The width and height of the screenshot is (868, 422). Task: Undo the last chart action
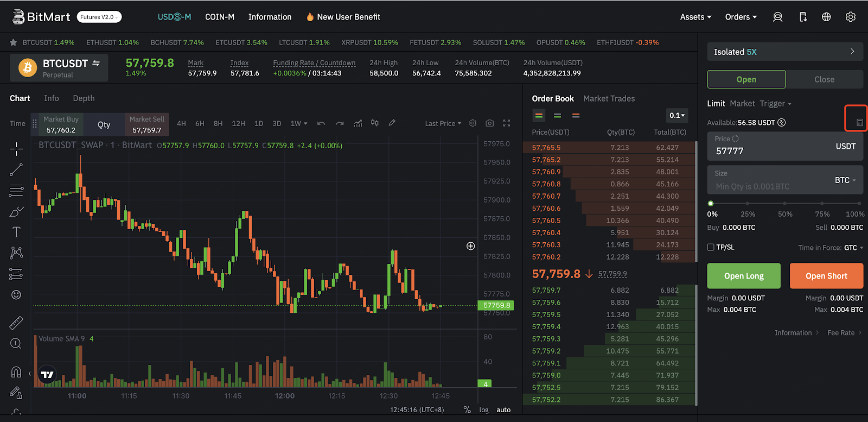[x=321, y=123]
